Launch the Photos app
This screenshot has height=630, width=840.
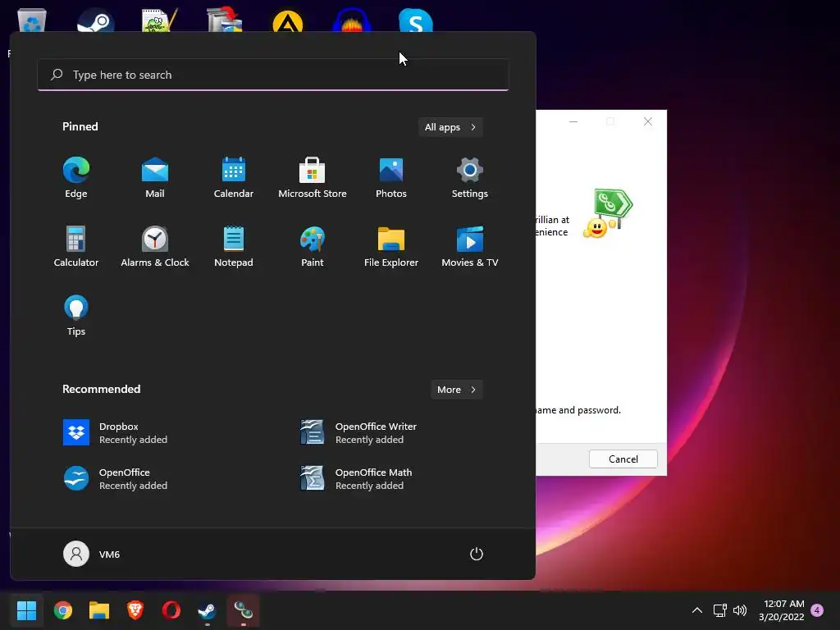(391, 178)
